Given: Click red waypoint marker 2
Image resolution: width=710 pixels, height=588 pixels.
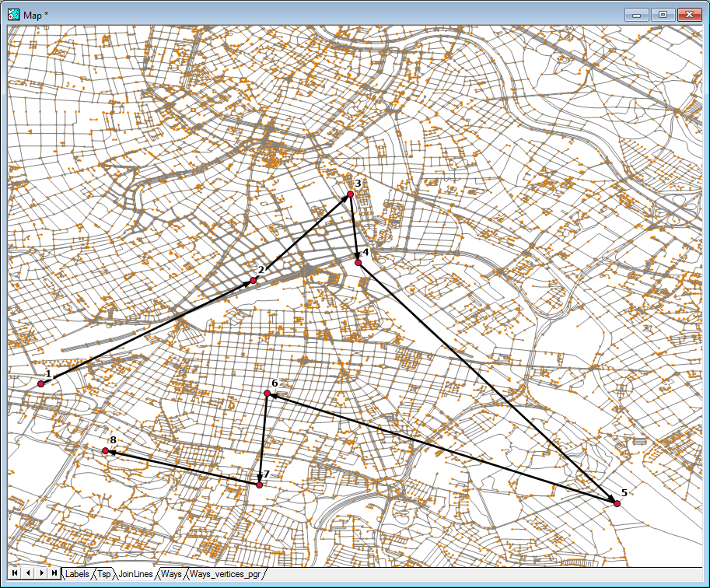Looking at the screenshot, I should (x=253, y=281).
